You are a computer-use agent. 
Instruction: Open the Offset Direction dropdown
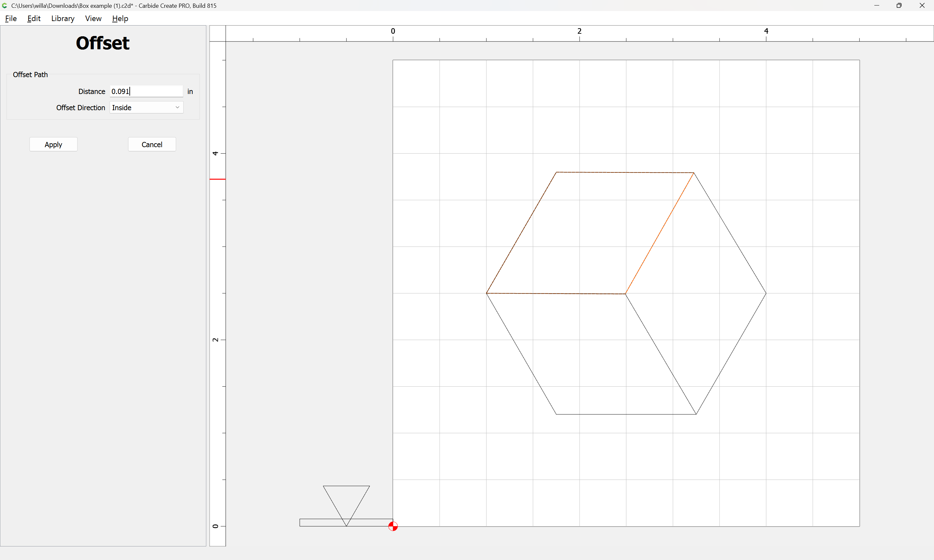[147, 108]
